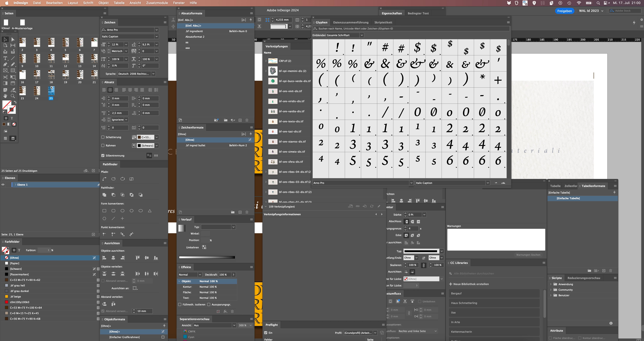
Task: Align objects to left edges
Action: [x=104, y=258]
